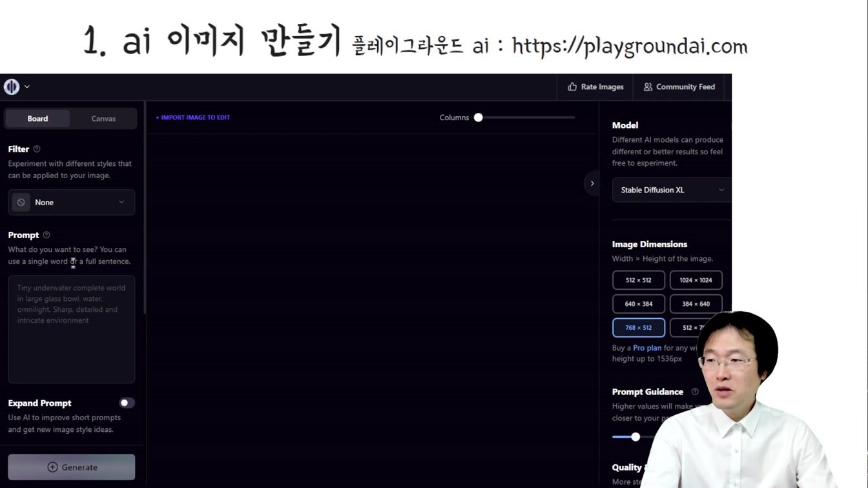Viewport: 868px width, 488px height.
Task: Click the 'Columns' label
Action: tap(454, 117)
